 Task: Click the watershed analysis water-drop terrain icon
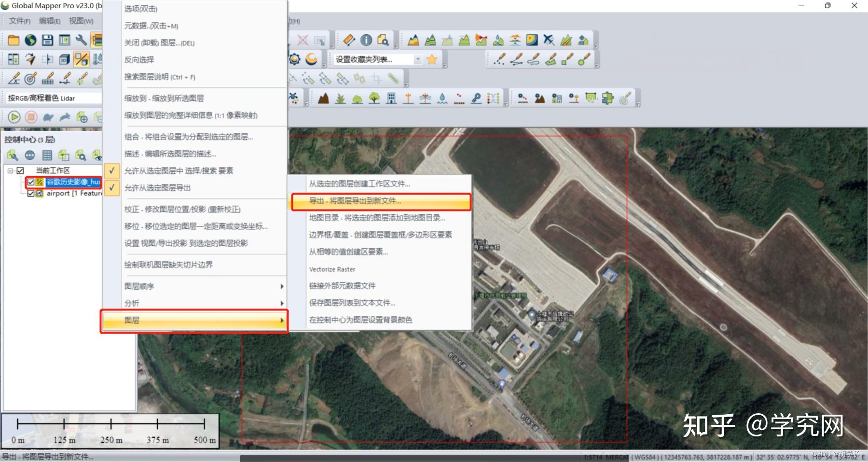pos(497,40)
